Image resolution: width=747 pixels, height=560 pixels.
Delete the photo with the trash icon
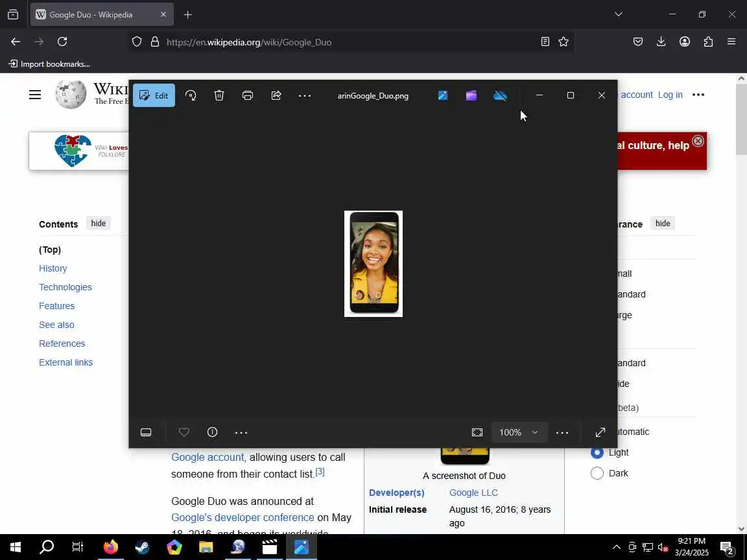click(219, 96)
